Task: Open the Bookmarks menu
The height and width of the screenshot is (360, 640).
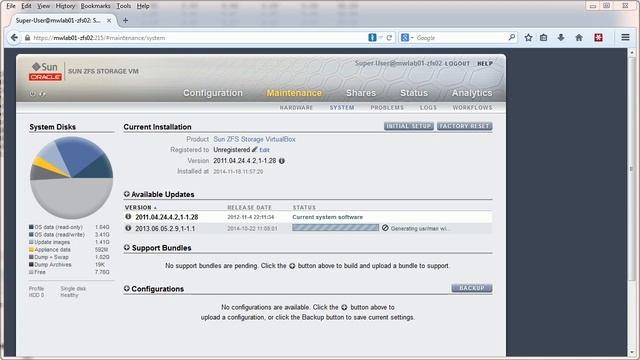Action: click(x=96, y=6)
